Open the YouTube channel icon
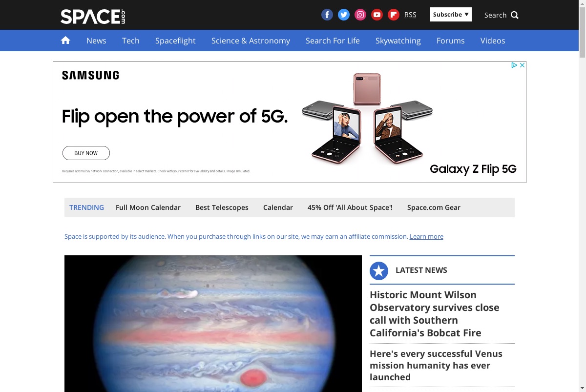Viewport: 586px width, 392px height. tap(377, 15)
